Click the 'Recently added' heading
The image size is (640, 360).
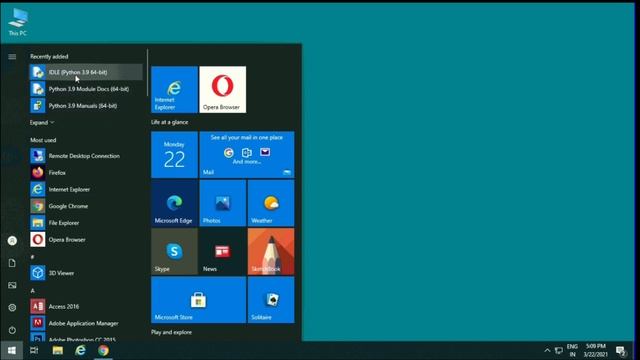point(49,56)
